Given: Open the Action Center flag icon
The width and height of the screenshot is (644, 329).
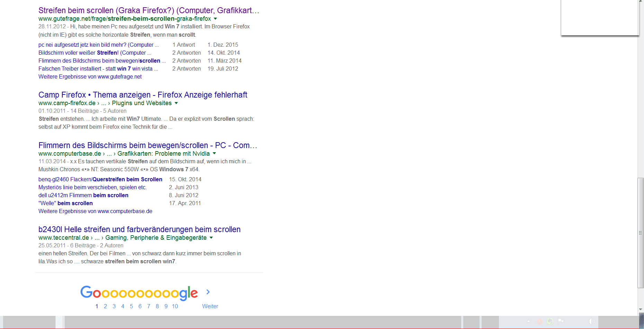Looking at the screenshot, I should coord(561,321).
